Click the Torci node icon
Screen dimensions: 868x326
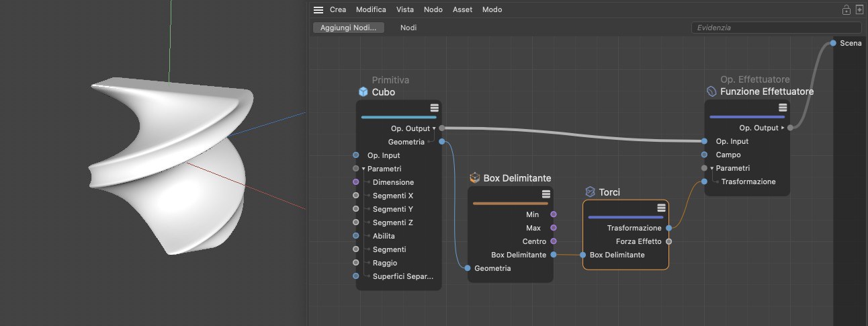click(x=590, y=192)
